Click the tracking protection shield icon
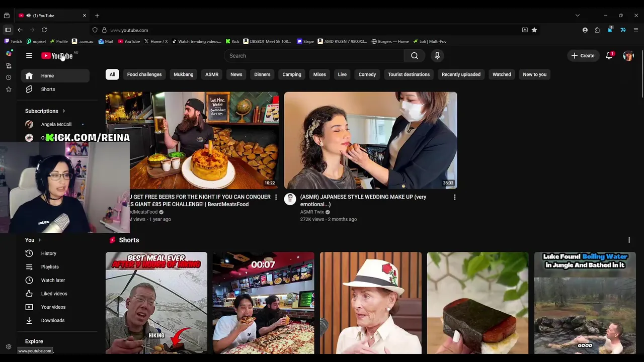This screenshot has width=644, height=362. [95, 30]
